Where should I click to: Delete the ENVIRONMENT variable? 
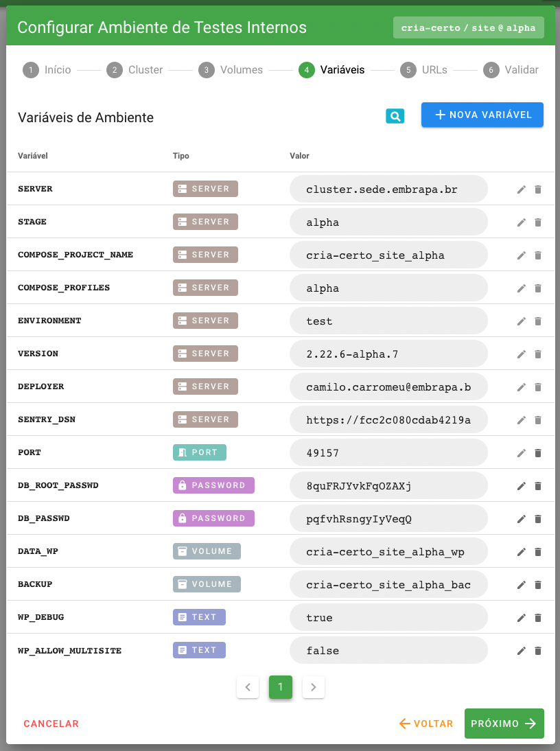pos(538,321)
